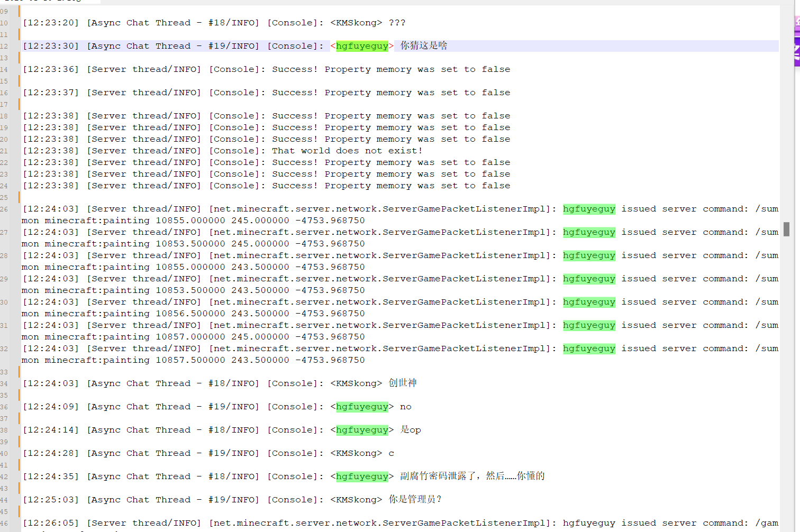Click the 12:23:36 timestamp

pyautogui.click(x=51, y=69)
